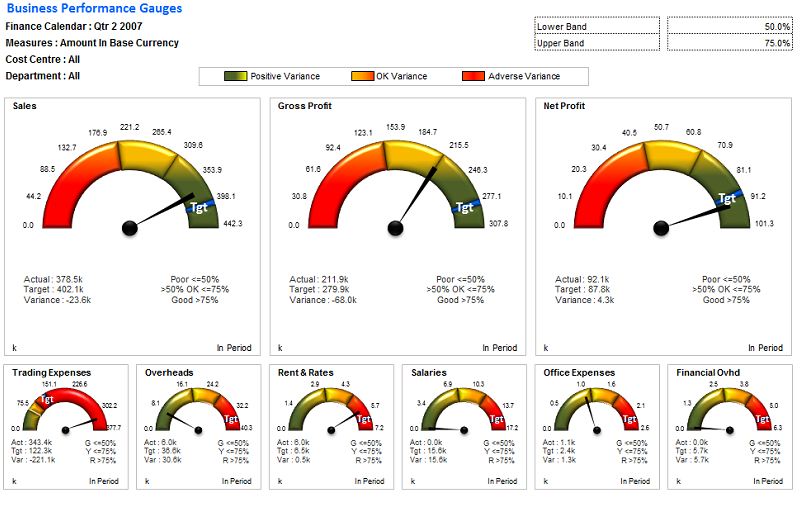Click the Net Profit gauge Tgt marker
This screenshot has height=505, width=800.
click(x=727, y=198)
